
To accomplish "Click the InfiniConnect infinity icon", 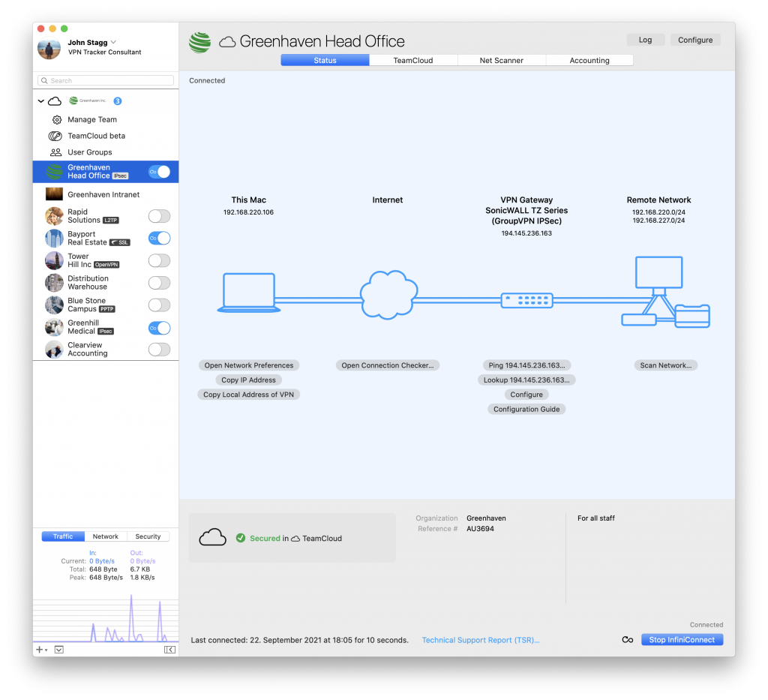I will pyautogui.click(x=628, y=640).
